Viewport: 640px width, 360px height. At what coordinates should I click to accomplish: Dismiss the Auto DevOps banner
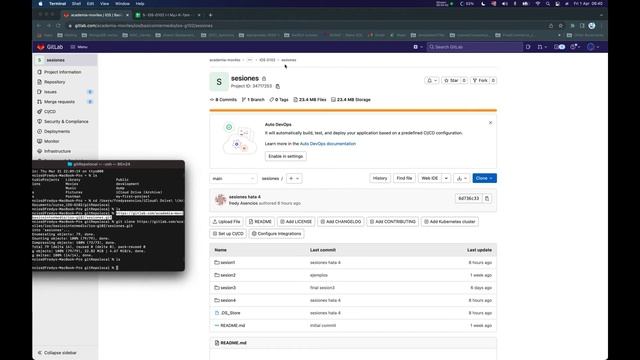(490, 123)
